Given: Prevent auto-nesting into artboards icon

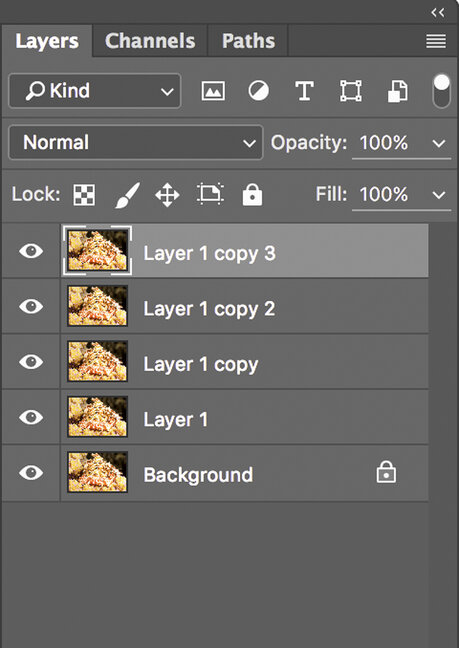Looking at the screenshot, I should coord(211,194).
